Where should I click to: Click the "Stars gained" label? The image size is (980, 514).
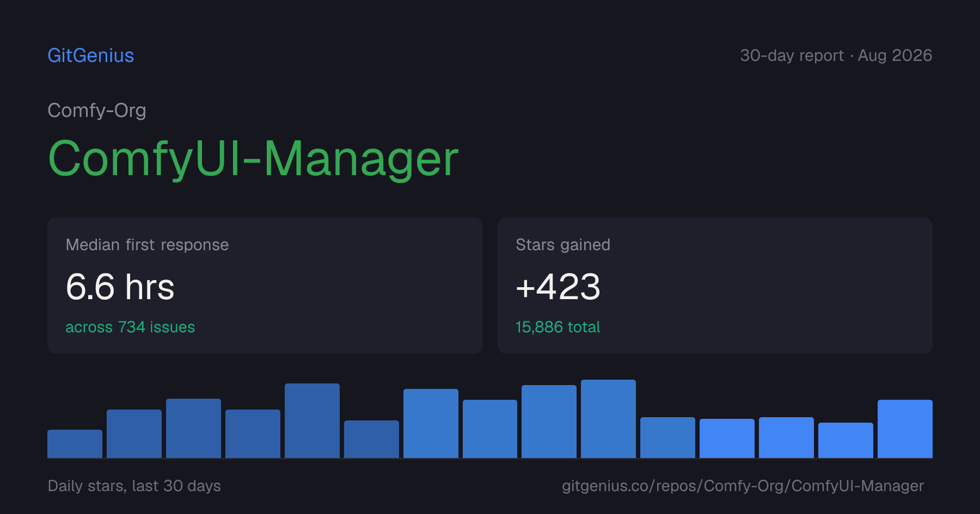[x=563, y=245]
